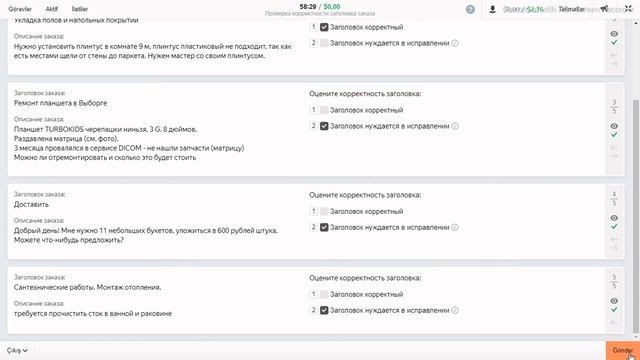Click green checkmark on Доставить task
Viewport: 640px width, 360px height.
pyautogui.click(x=614, y=227)
